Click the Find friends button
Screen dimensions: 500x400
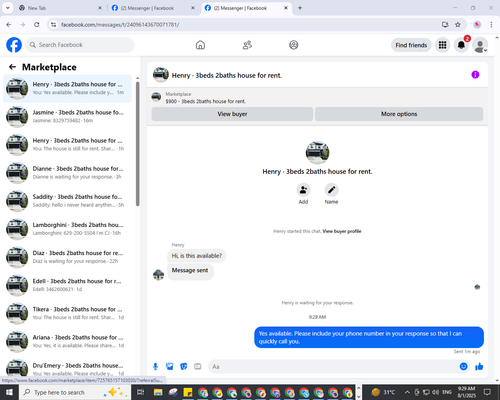(411, 45)
